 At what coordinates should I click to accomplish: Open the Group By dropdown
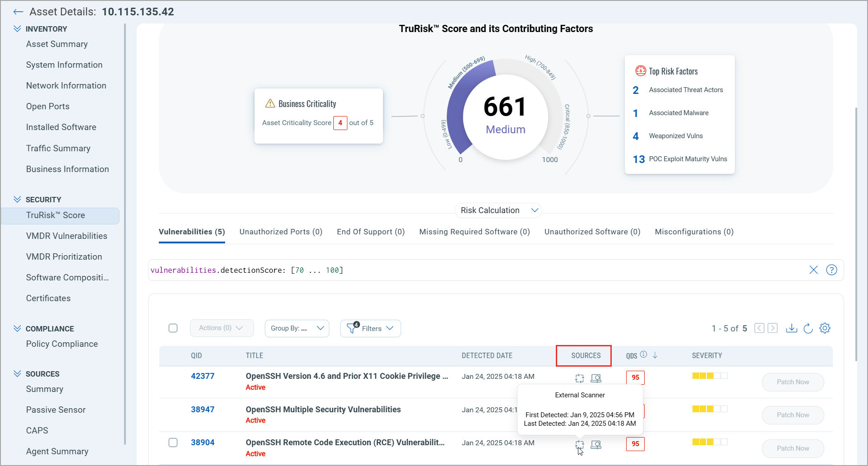tap(297, 328)
